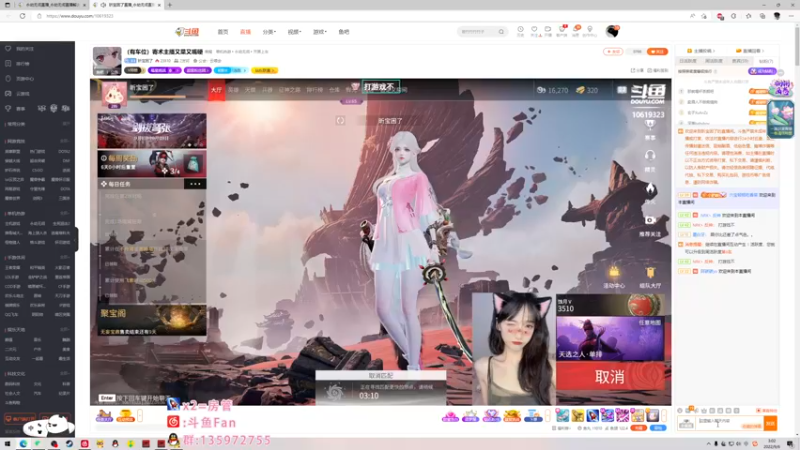
Task: Click the orange 关注 follow button
Action: pyautogui.click(x=658, y=52)
